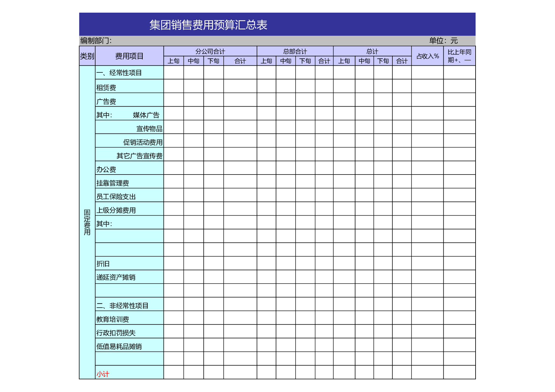Select the 编制部门: label
This screenshot has width=555, height=392.
[96, 41]
